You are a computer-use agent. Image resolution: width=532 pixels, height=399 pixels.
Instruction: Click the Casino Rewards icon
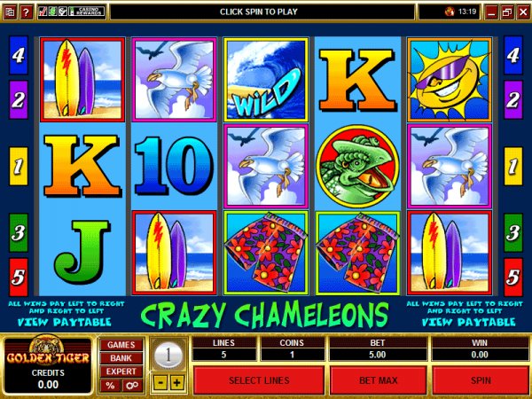[87, 12]
